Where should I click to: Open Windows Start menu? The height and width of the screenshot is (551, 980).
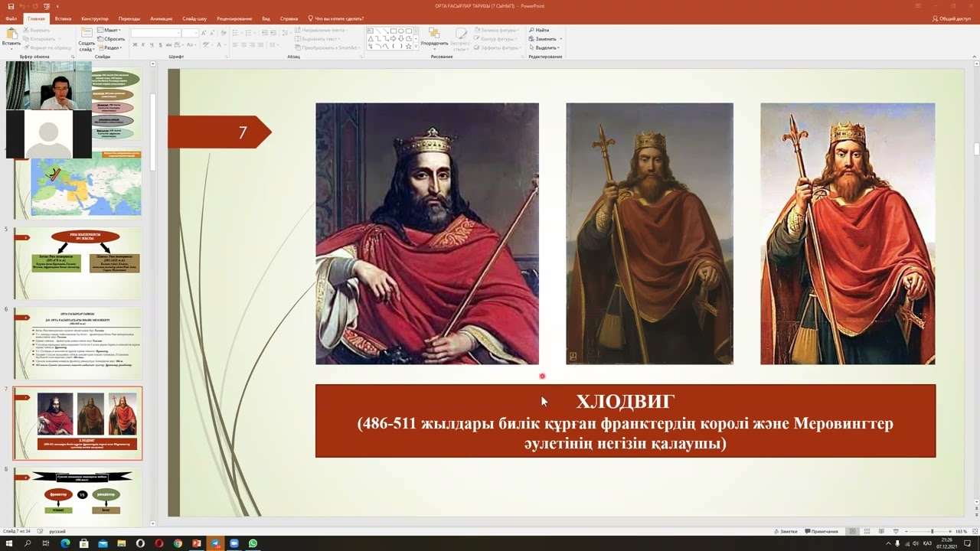click(x=9, y=543)
